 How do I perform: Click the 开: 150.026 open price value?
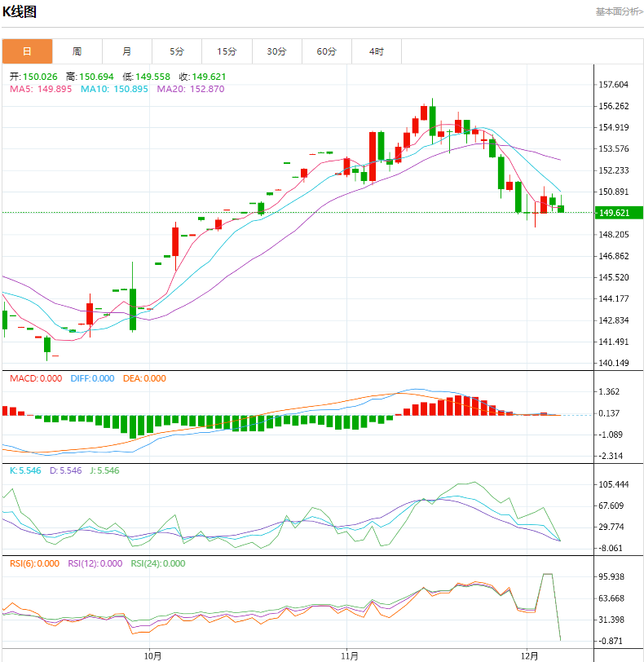(x=33, y=77)
